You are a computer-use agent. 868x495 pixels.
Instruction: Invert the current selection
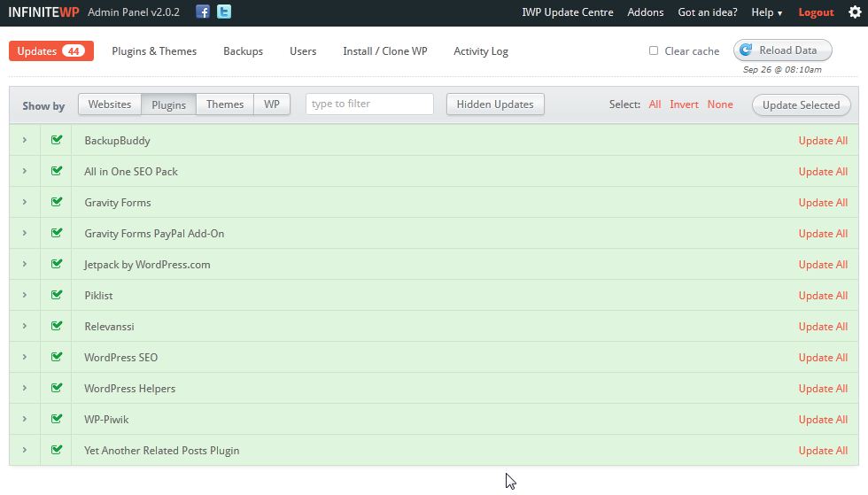pos(684,104)
